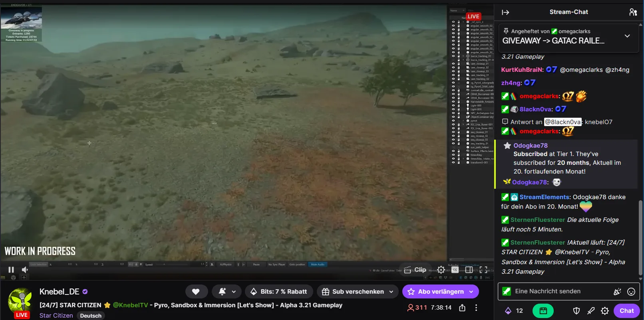Open the Knebel_DE channel name link

tap(59, 292)
